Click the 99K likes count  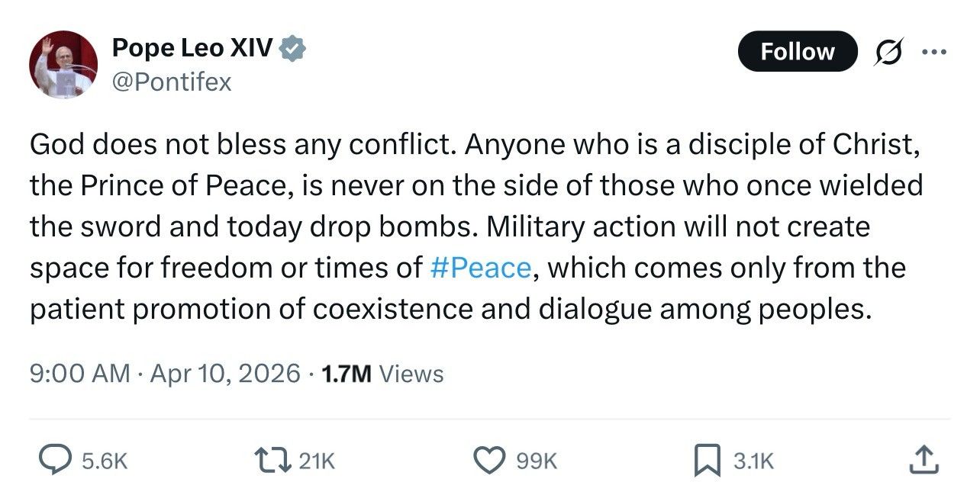537,461
